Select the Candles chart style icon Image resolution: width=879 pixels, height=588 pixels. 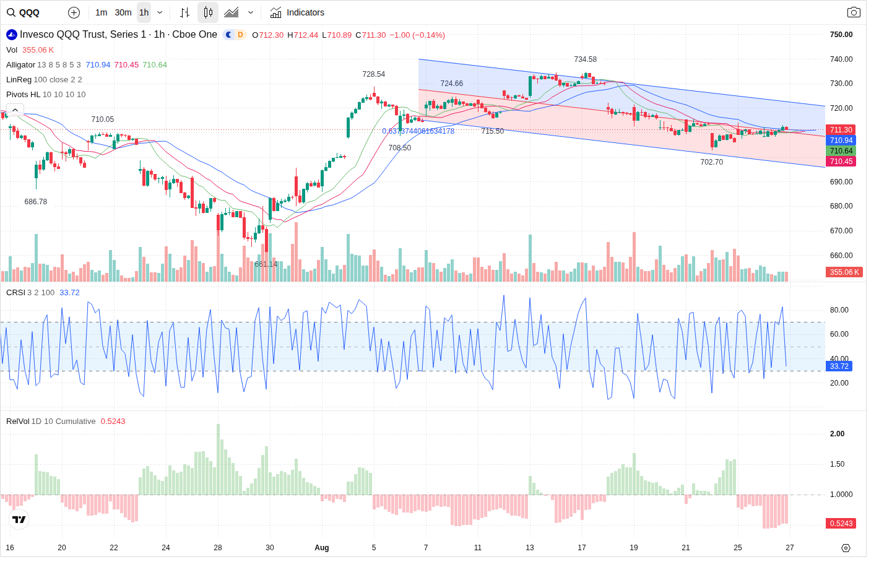pyautogui.click(x=208, y=12)
